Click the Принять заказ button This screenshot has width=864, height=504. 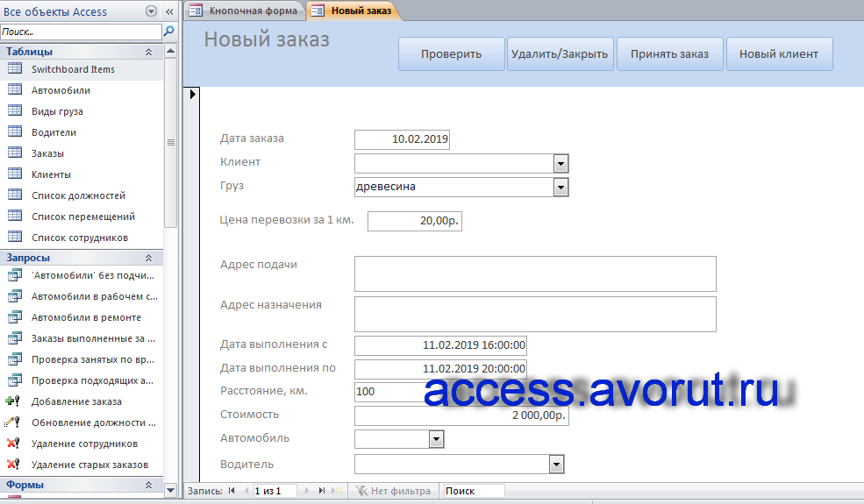669,54
